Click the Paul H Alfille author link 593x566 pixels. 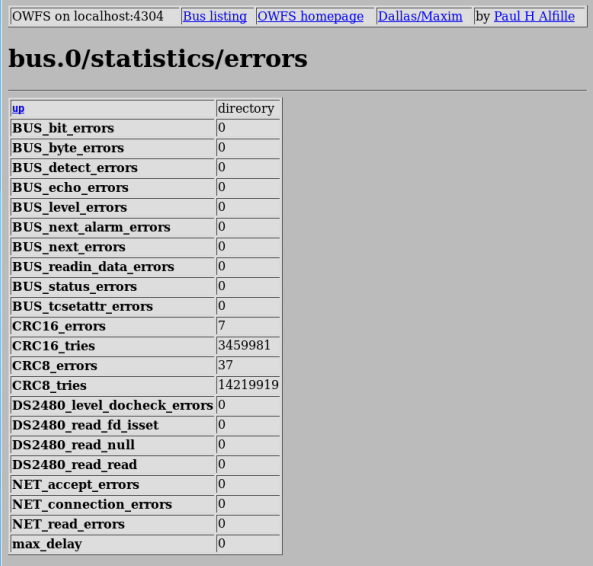pyautogui.click(x=534, y=16)
